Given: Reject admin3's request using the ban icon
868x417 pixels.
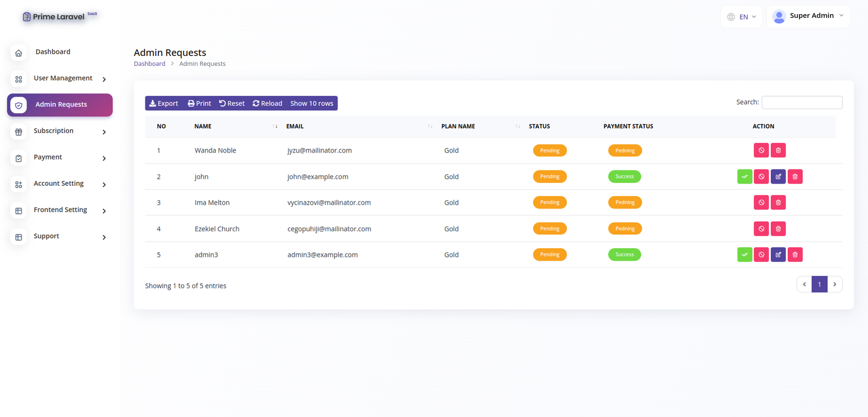Looking at the screenshot, I should [x=761, y=255].
